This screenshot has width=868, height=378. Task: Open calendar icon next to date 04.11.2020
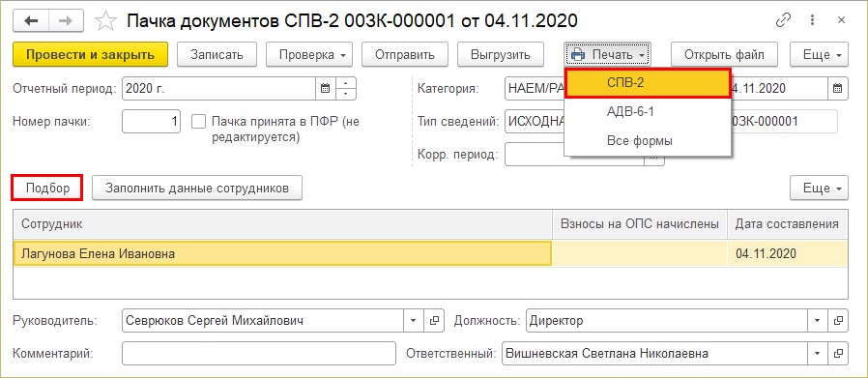click(x=838, y=89)
